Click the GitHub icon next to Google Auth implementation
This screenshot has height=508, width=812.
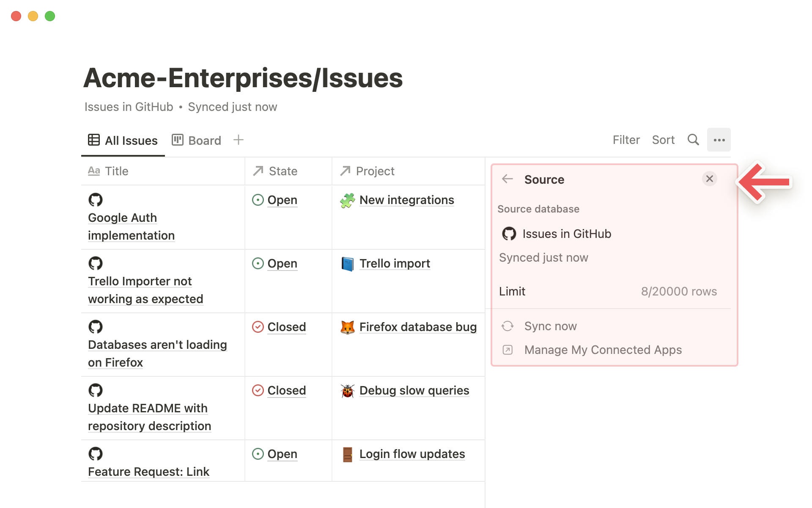[96, 200]
